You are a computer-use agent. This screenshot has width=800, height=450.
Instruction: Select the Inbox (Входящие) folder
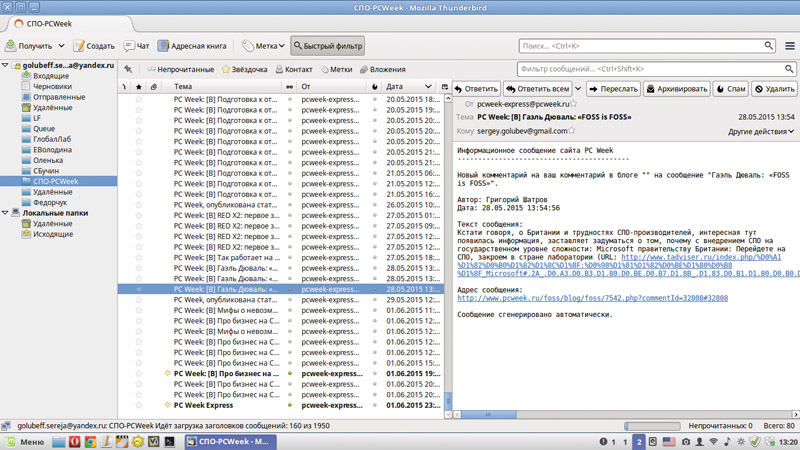(51, 76)
